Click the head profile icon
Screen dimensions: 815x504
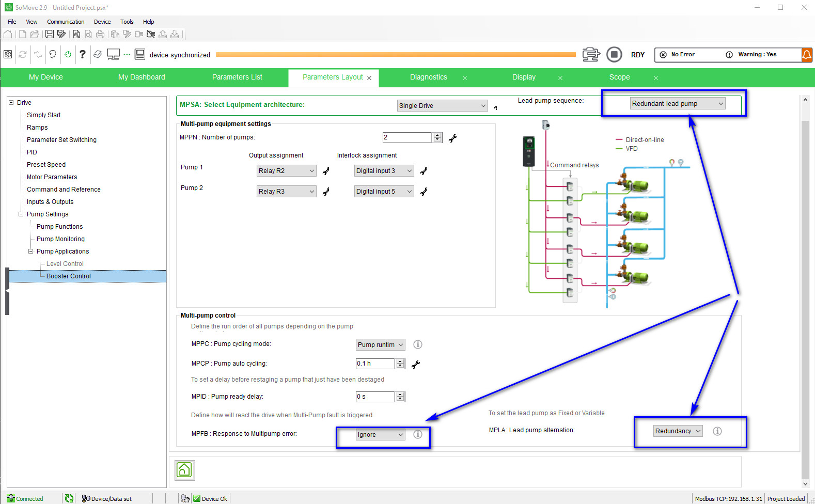click(53, 54)
